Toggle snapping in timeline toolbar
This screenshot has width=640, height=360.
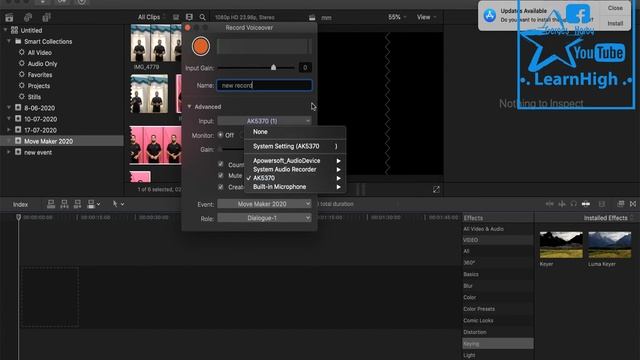[x=586, y=204]
